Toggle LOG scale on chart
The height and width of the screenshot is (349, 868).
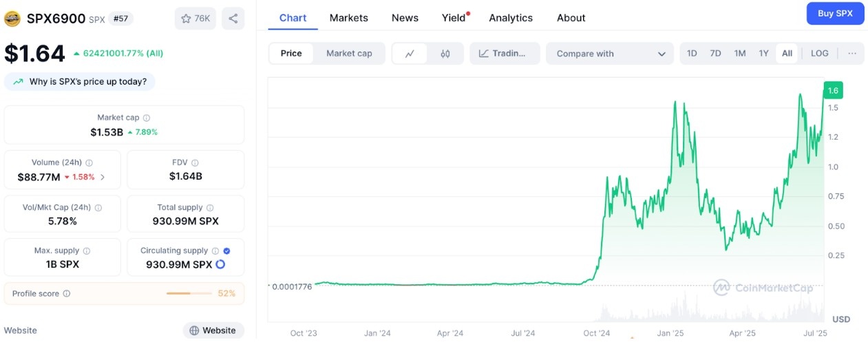coord(820,54)
